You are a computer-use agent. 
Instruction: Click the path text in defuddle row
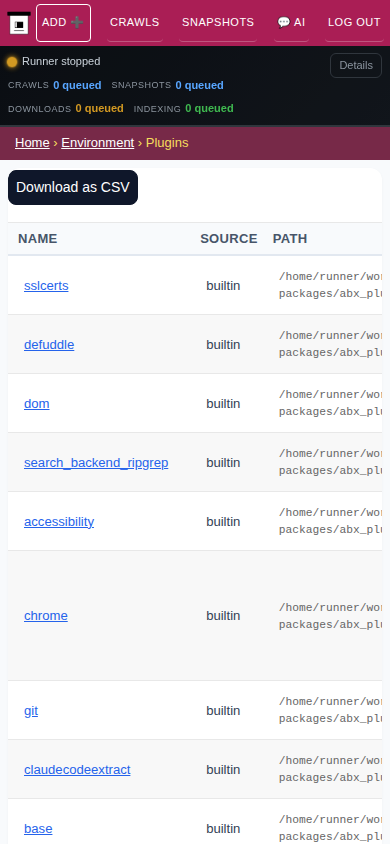(x=330, y=345)
